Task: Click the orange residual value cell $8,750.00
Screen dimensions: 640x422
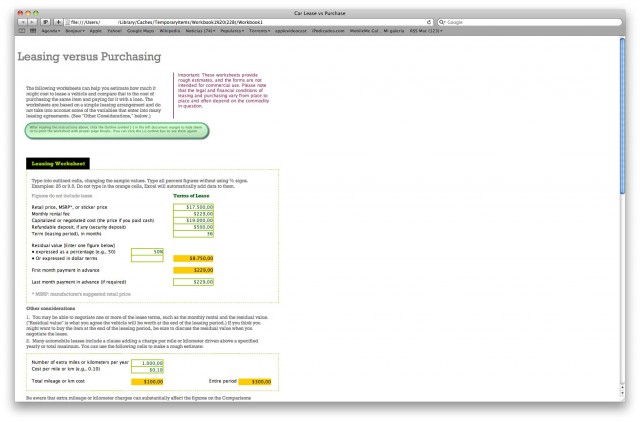Action: pos(193,258)
